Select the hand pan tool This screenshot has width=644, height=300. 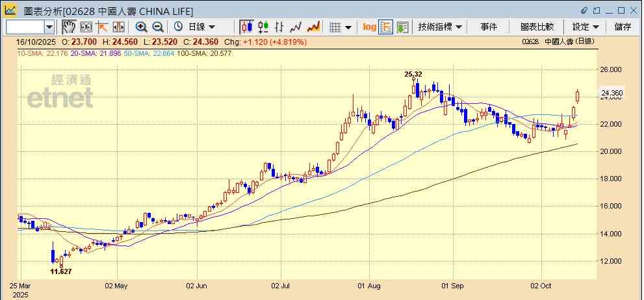(x=69, y=27)
